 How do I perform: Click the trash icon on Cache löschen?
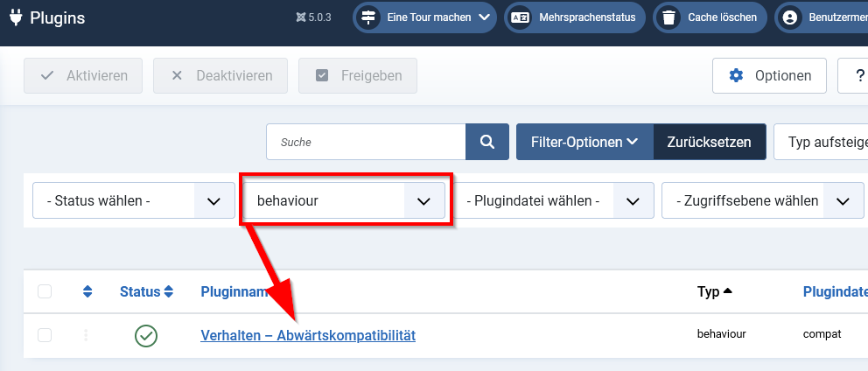[669, 17]
